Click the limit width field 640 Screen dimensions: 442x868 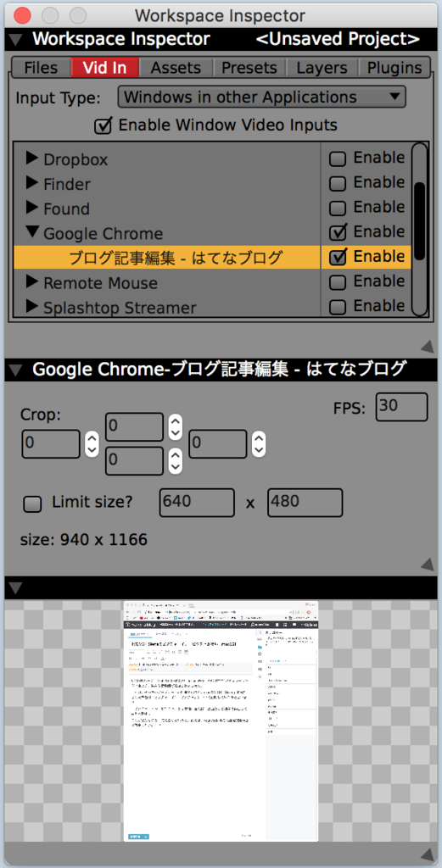[197, 503]
